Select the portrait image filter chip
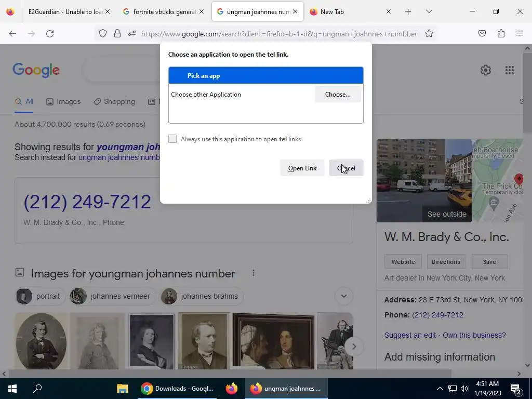 (40, 296)
